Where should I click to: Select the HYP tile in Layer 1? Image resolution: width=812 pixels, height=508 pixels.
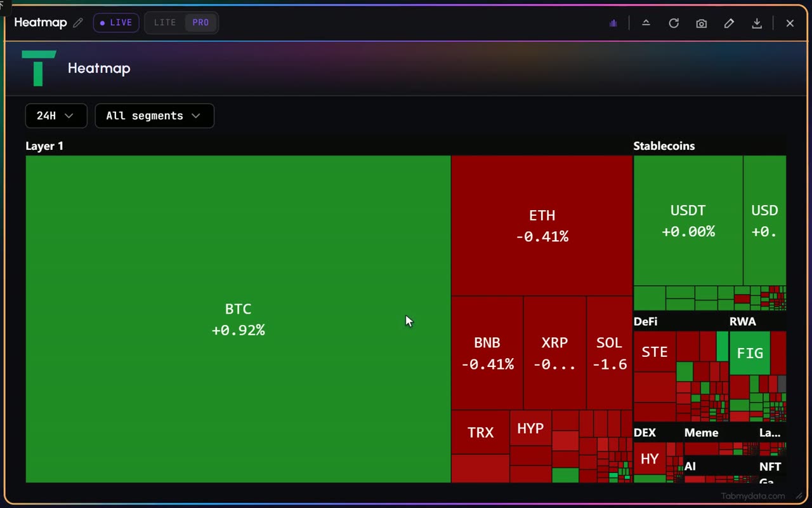(530, 428)
